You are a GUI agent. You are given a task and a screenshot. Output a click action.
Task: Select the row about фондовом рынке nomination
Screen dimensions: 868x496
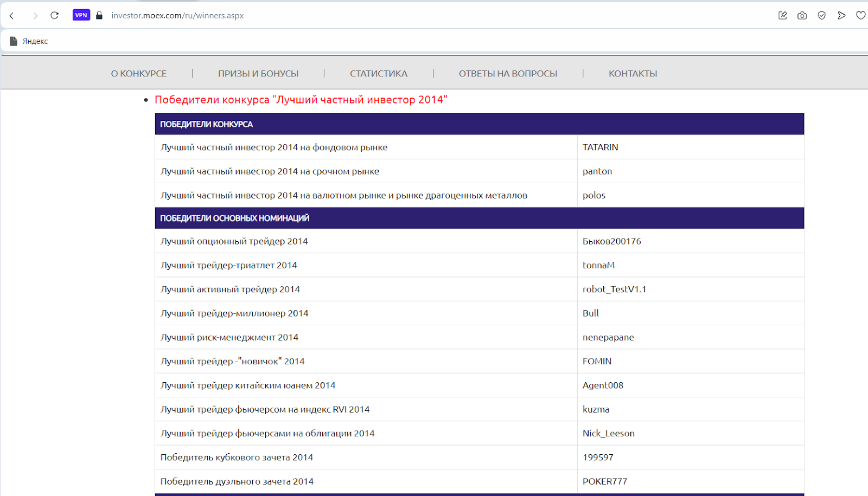click(480, 147)
